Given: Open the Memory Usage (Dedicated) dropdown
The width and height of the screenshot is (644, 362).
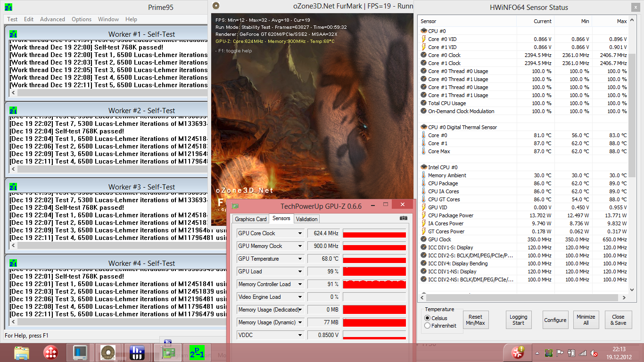Looking at the screenshot, I should coord(300,310).
